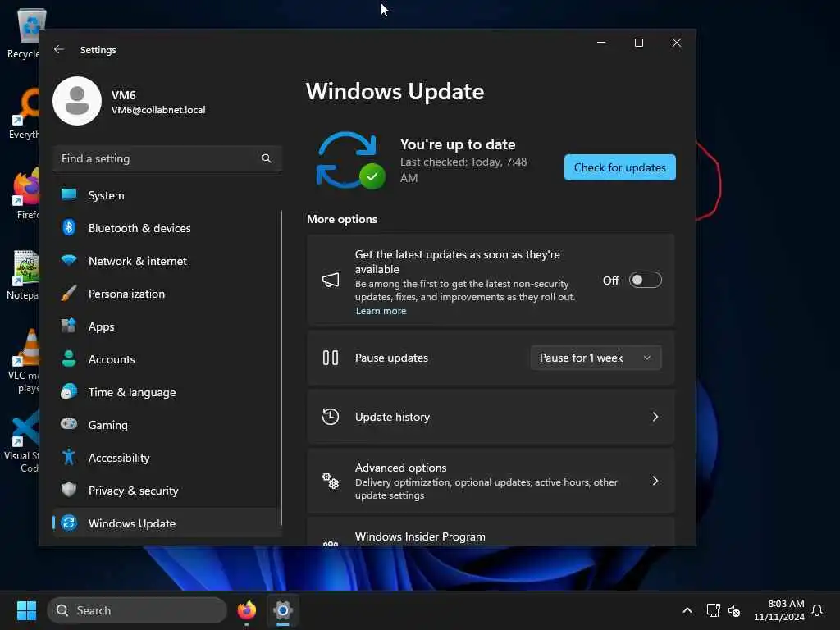
Task: Click the Bluetooth icon in sidebar
Action: point(69,228)
